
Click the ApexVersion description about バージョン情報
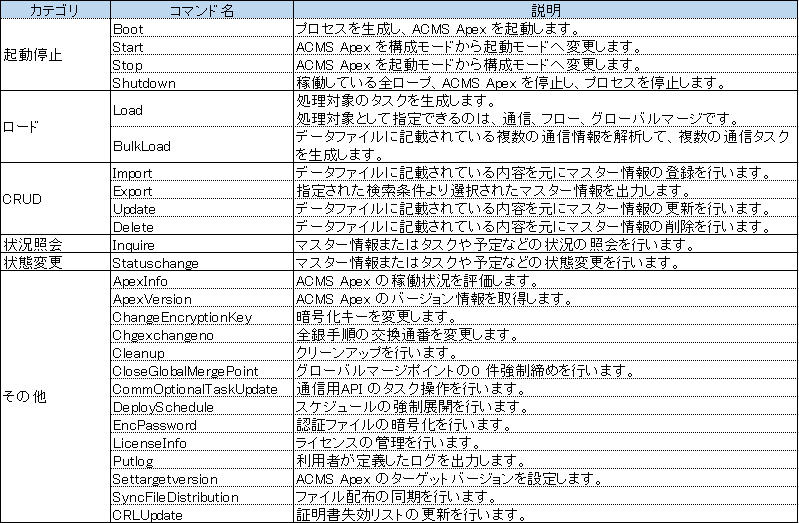[x=435, y=298]
